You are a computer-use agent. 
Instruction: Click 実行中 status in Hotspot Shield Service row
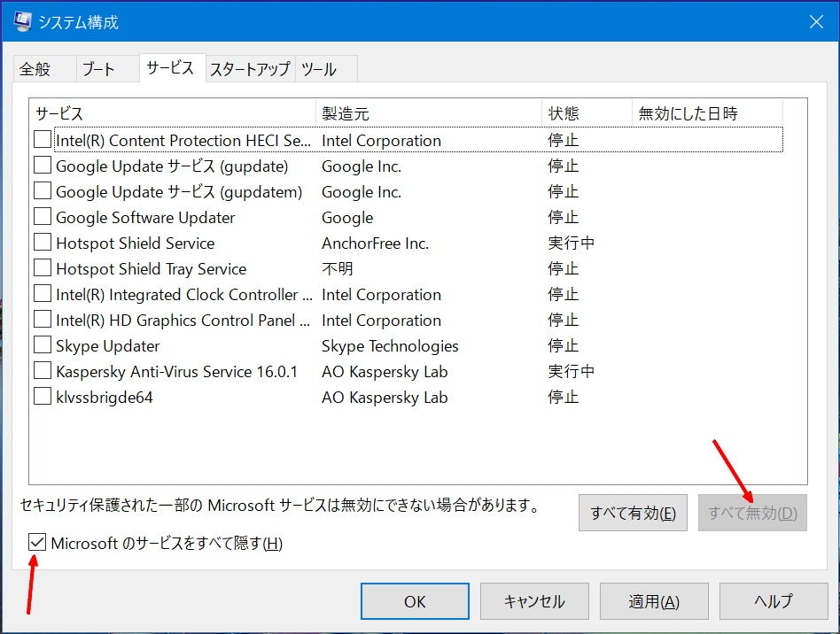point(571,243)
